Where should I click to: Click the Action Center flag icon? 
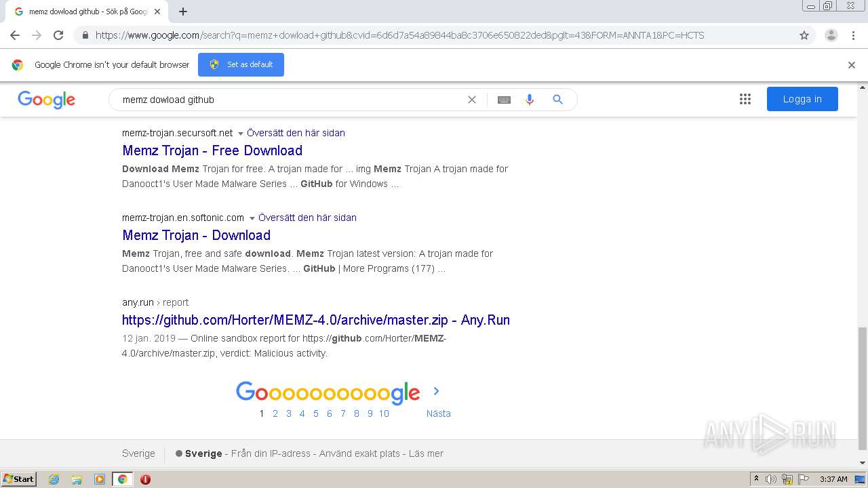point(803,479)
